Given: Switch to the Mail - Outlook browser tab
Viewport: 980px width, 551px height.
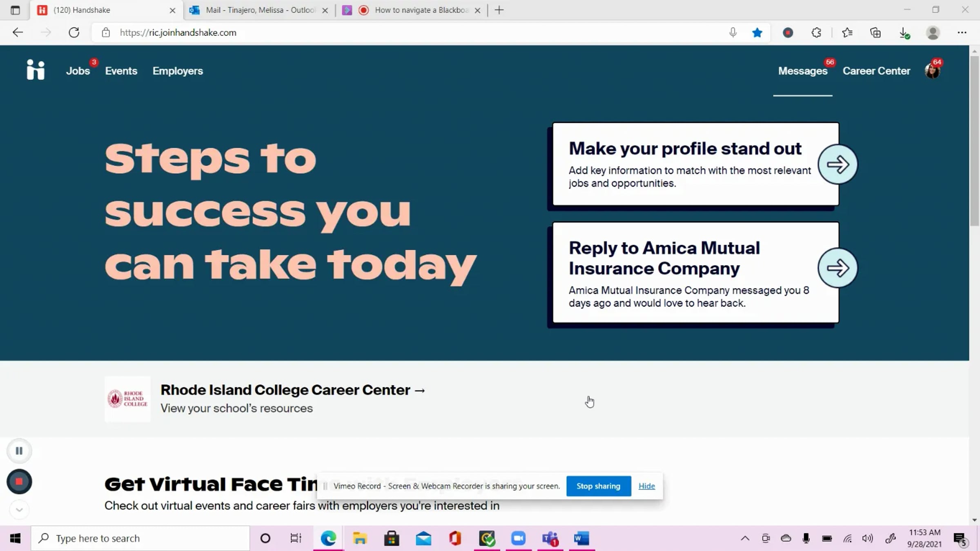Looking at the screenshot, I should pyautogui.click(x=261, y=10).
